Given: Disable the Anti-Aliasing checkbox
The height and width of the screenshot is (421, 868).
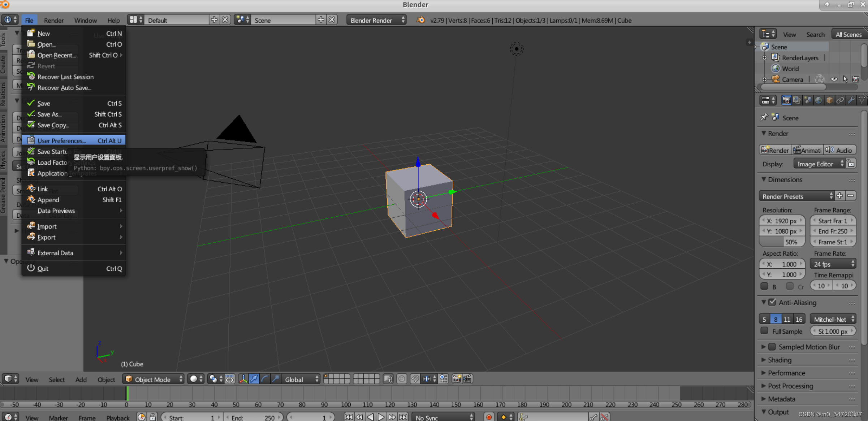Looking at the screenshot, I should tap(772, 302).
